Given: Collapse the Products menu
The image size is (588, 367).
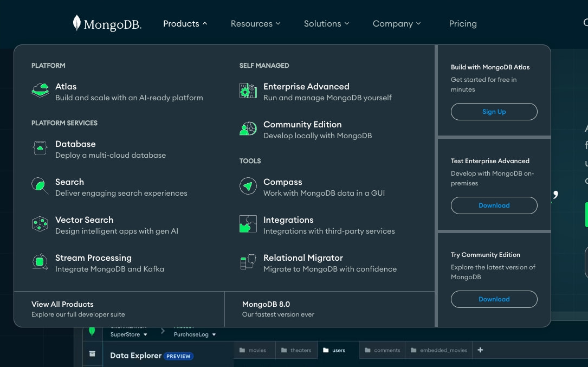Looking at the screenshot, I should (x=185, y=24).
